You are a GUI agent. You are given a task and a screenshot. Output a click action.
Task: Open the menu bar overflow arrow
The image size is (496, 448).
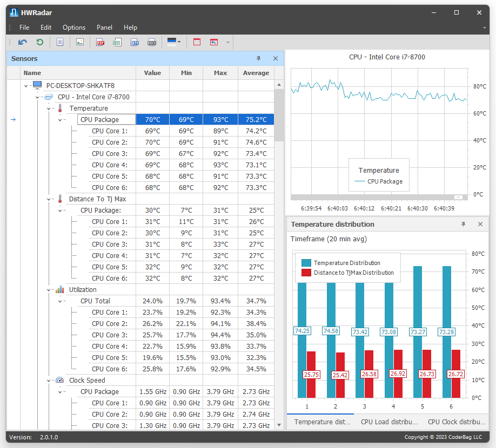[484, 28]
